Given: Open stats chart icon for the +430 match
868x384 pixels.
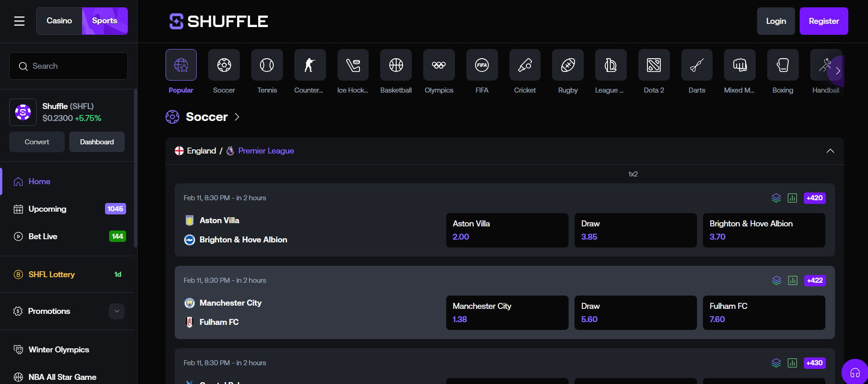Looking at the screenshot, I should [x=792, y=363].
